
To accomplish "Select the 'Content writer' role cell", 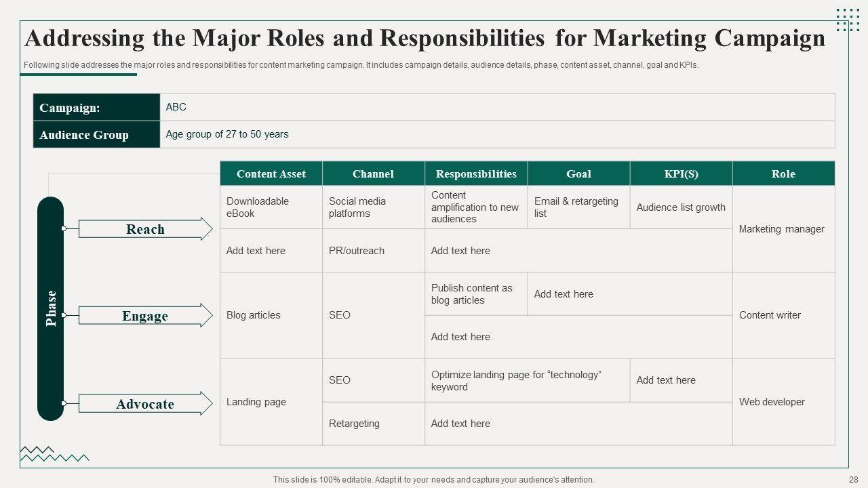I will coord(783,315).
